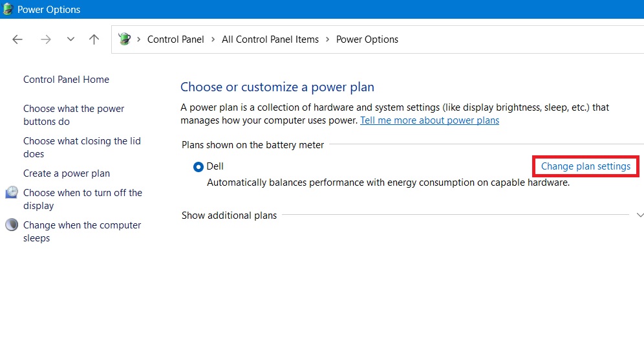Click Power Options breadcrumb
Image resolution: width=644 pixels, height=343 pixels.
[367, 39]
